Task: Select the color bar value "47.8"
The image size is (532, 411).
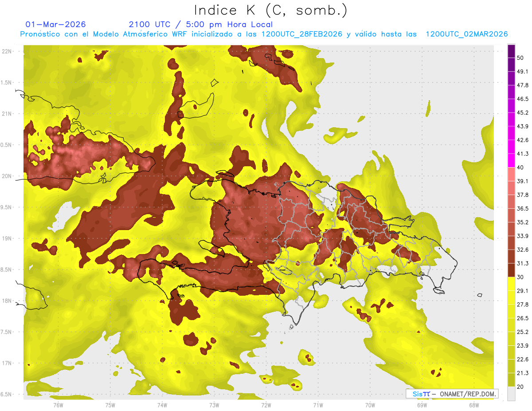Action: click(x=522, y=85)
